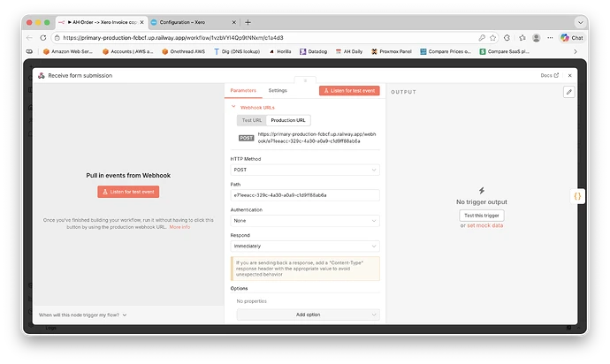Select the Test URL toggle option
Viewport: 610px width, 364px height.
point(251,120)
